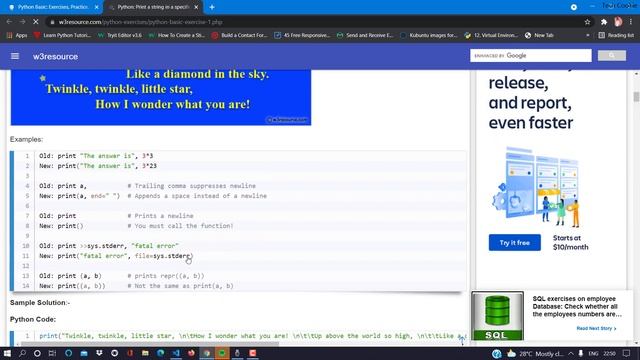Open the Chrome extensions puzzle icon
640x360 pixels.
pos(604,22)
